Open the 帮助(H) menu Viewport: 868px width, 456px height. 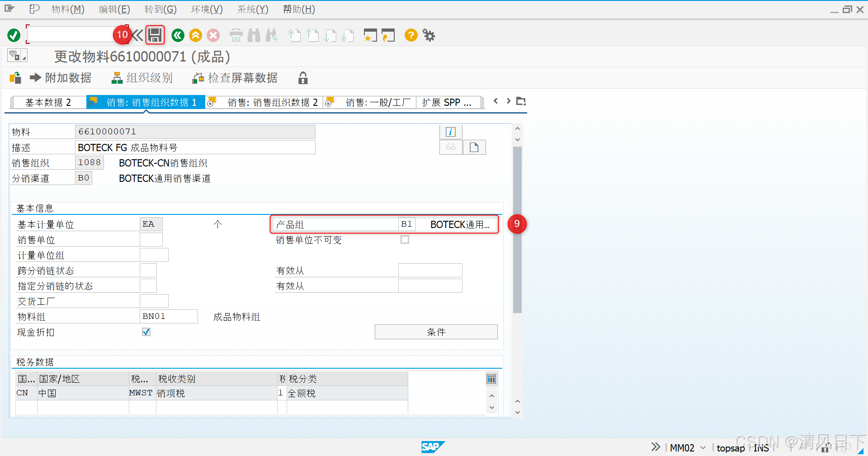click(x=299, y=9)
